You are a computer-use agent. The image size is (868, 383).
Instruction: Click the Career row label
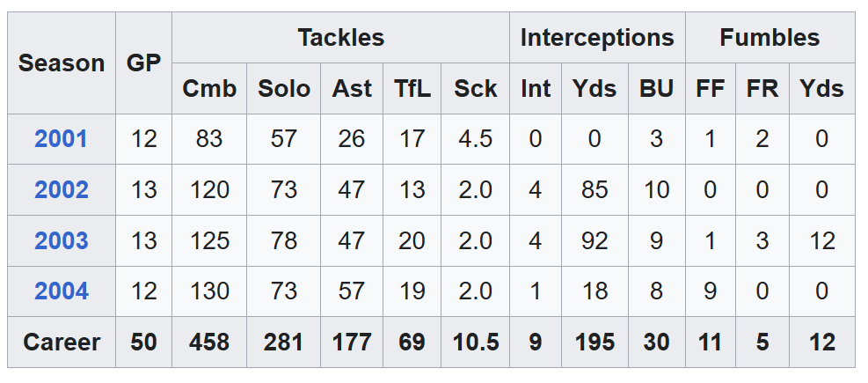point(62,342)
